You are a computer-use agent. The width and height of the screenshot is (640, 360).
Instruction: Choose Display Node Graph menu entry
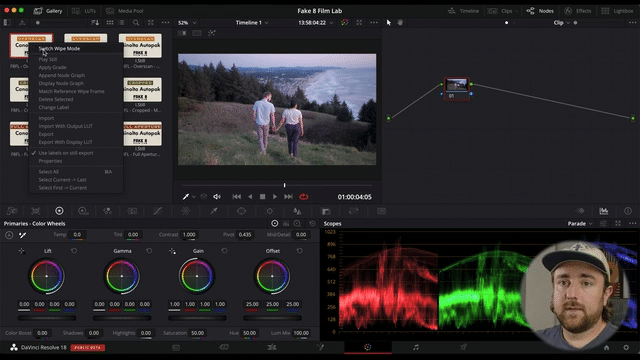tap(61, 83)
